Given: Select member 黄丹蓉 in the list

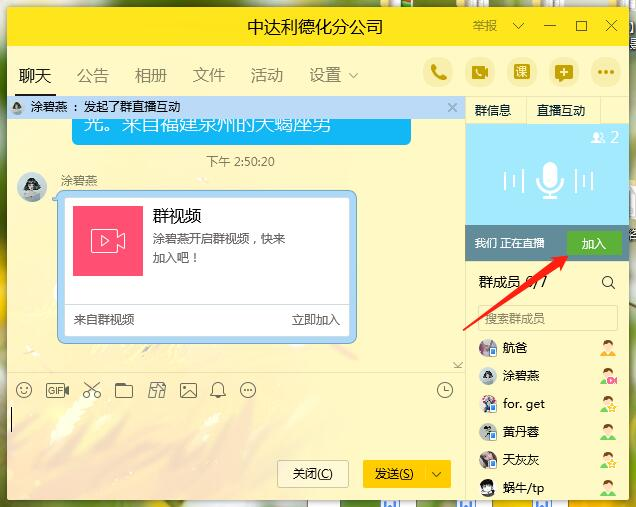Looking at the screenshot, I should tap(547, 432).
